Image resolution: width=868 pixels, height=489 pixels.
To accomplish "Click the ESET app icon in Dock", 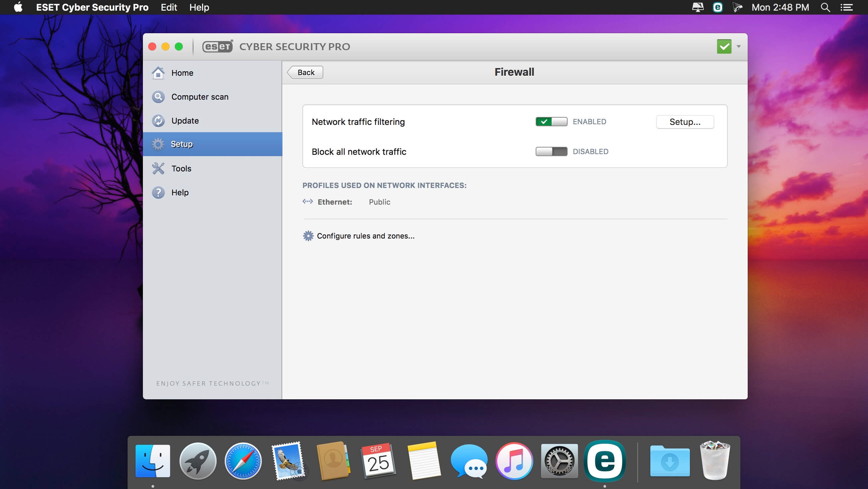I will tap(605, 461).
